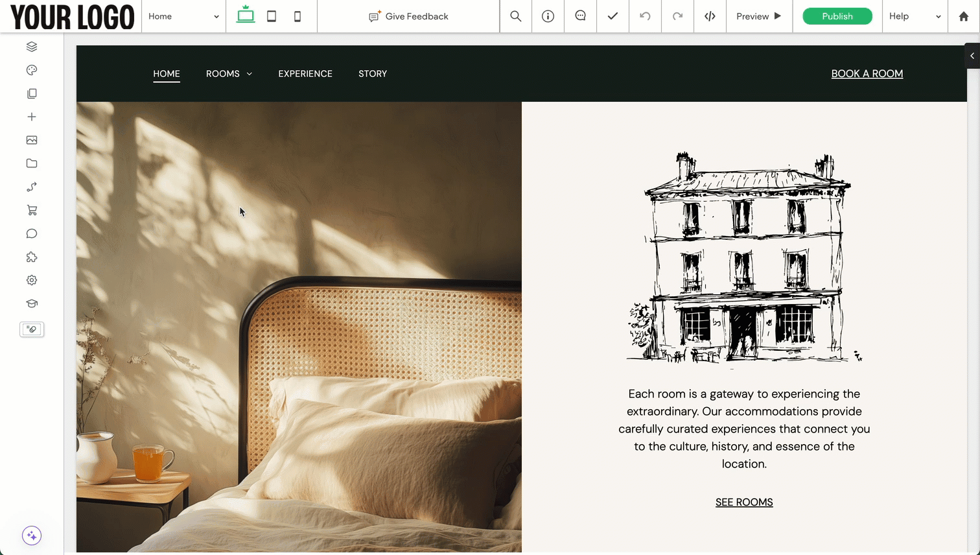Select the STORY navigation item

(x=373, y=74)
